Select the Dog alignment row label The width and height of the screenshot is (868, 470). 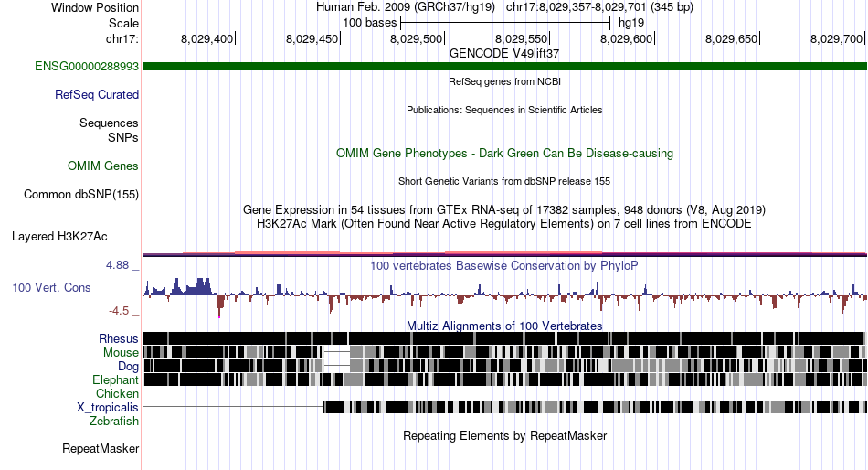click(x=128, y=367)
